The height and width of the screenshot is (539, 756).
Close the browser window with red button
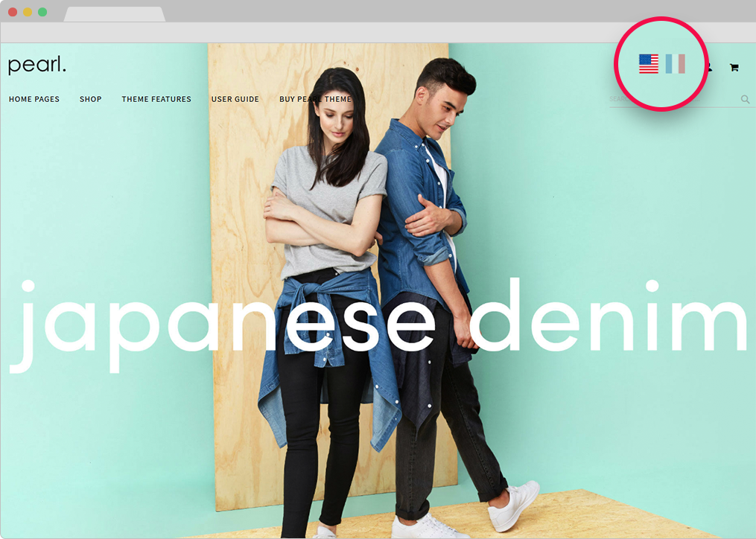[13, 12]
